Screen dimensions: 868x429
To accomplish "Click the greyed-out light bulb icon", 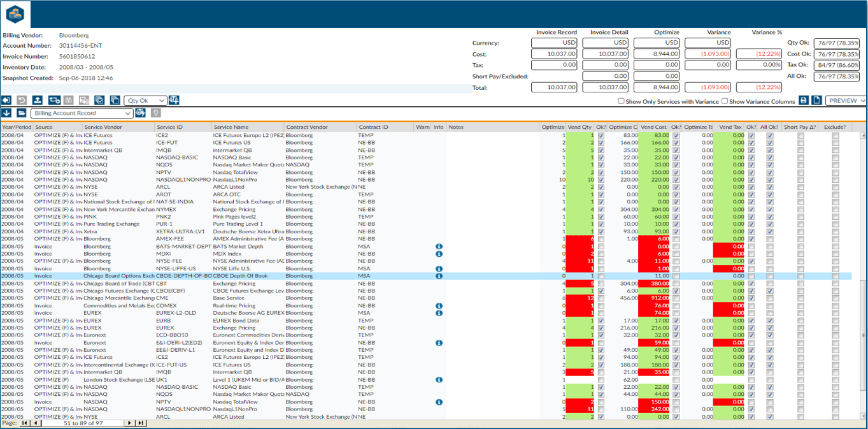I will [155, 113].
